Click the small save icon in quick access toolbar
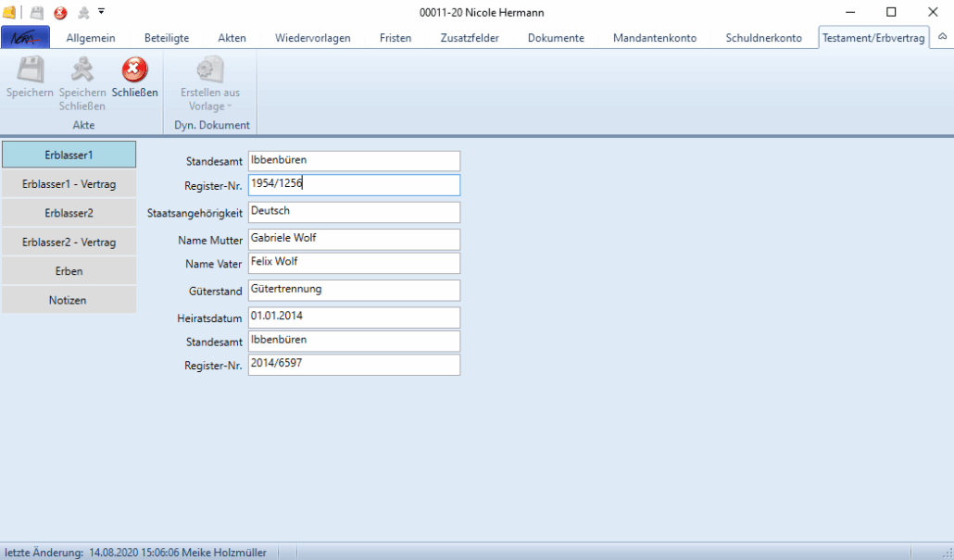 click(x=37, y=13)
